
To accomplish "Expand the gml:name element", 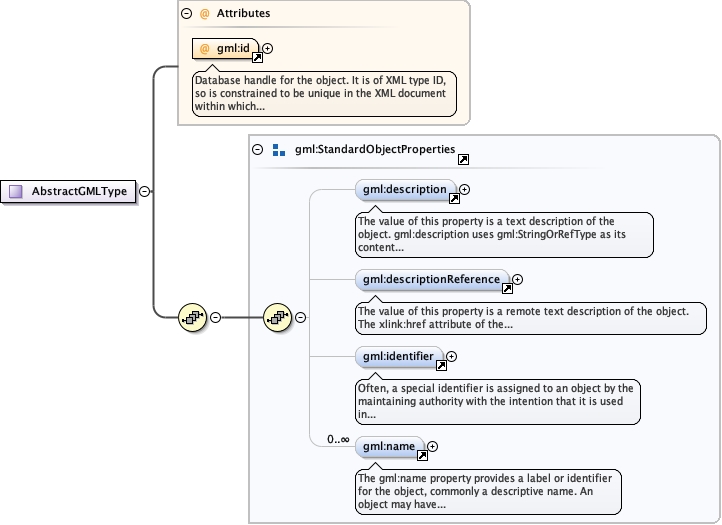I will click(433, 446).
